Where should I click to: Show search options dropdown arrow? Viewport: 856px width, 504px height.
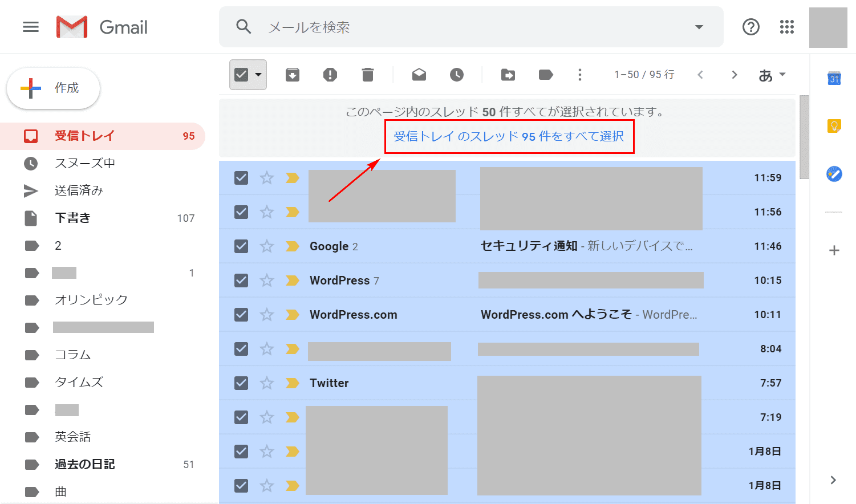pyautogui.click(x=699, y=27)
